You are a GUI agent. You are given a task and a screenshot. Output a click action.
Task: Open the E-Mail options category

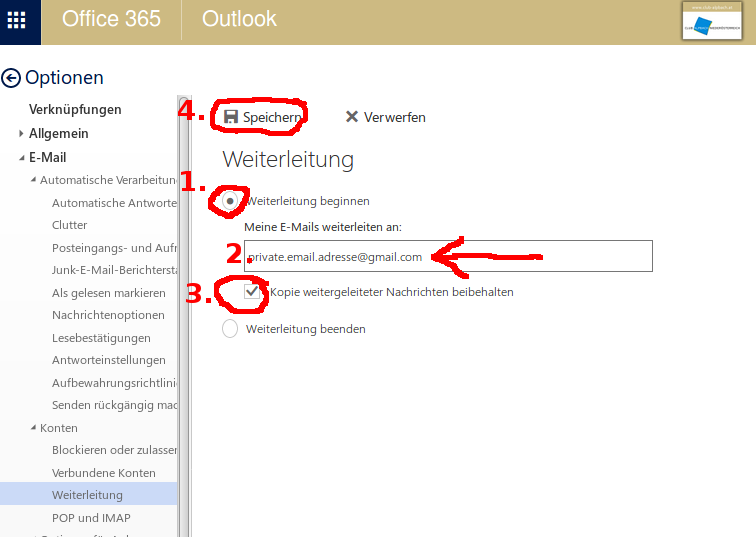tap(48, 158)
